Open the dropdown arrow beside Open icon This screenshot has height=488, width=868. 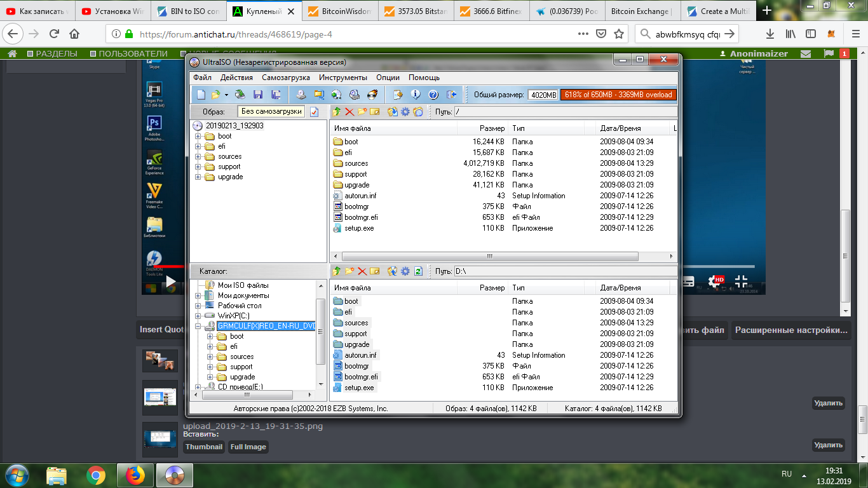(x=226, y=95)
